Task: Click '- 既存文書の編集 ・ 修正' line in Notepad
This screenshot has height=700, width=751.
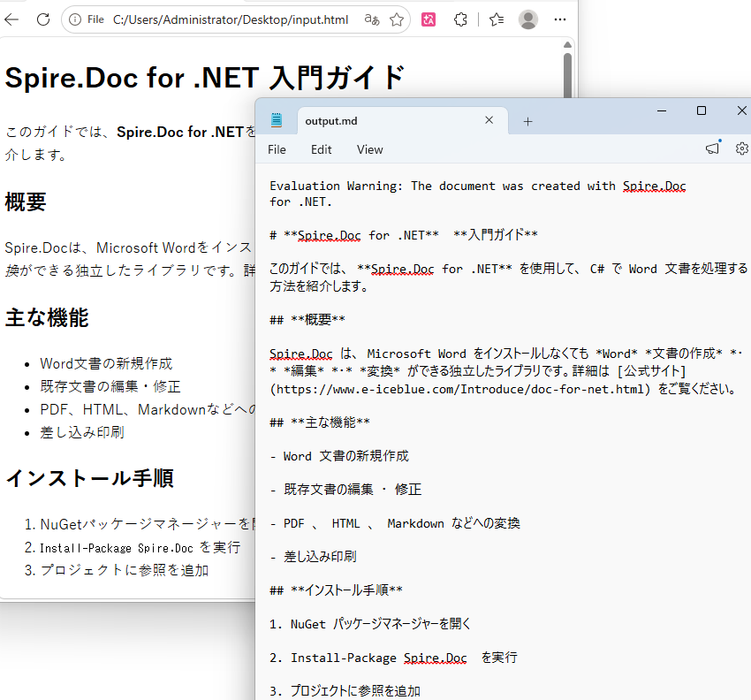Action: [345, 490]
